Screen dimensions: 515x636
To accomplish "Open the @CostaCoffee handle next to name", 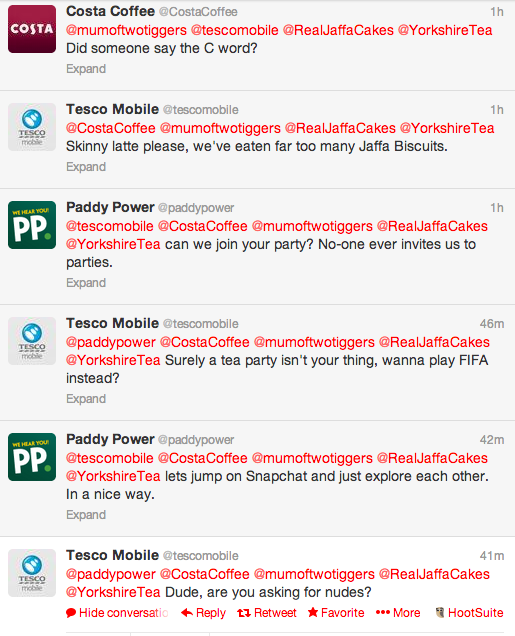I will [198, 12].
